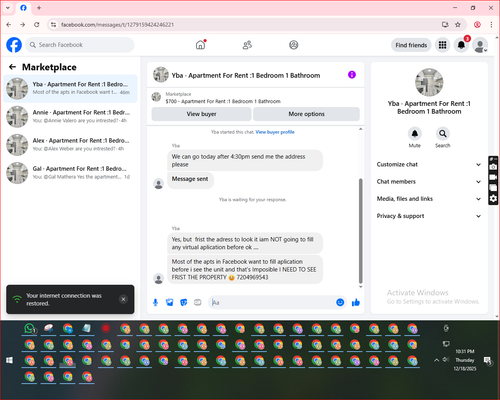Open the Home feed icon
The width and height of the screenshot is (500, 400).
[200, 45]
